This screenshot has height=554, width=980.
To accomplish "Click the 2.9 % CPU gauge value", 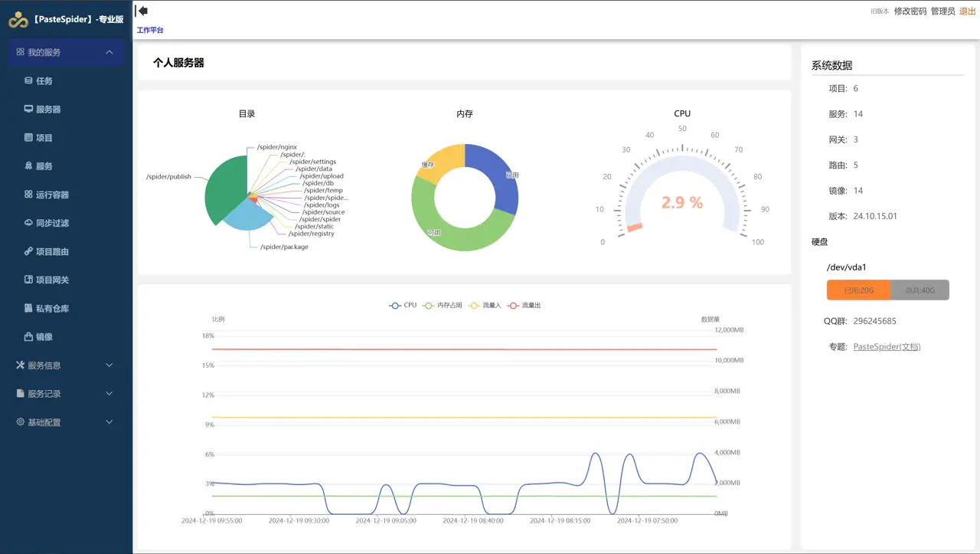I will (x=682, y=202).
